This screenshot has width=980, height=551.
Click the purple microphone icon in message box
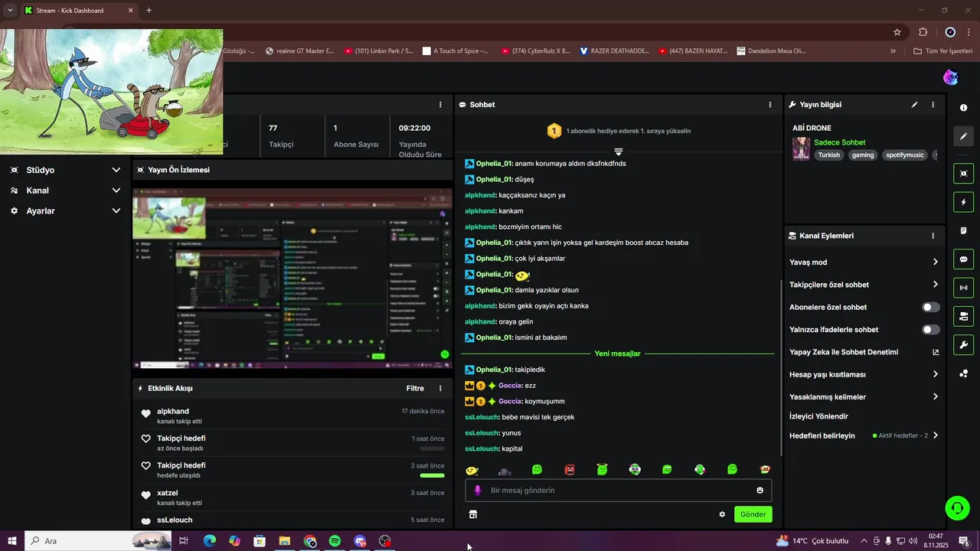click(477, 491)
